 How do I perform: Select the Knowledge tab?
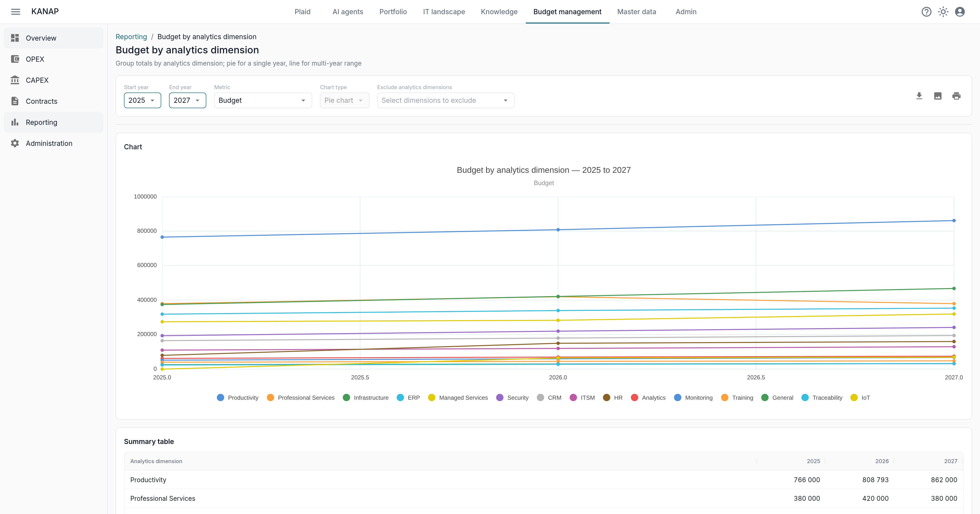coord(499,12)
